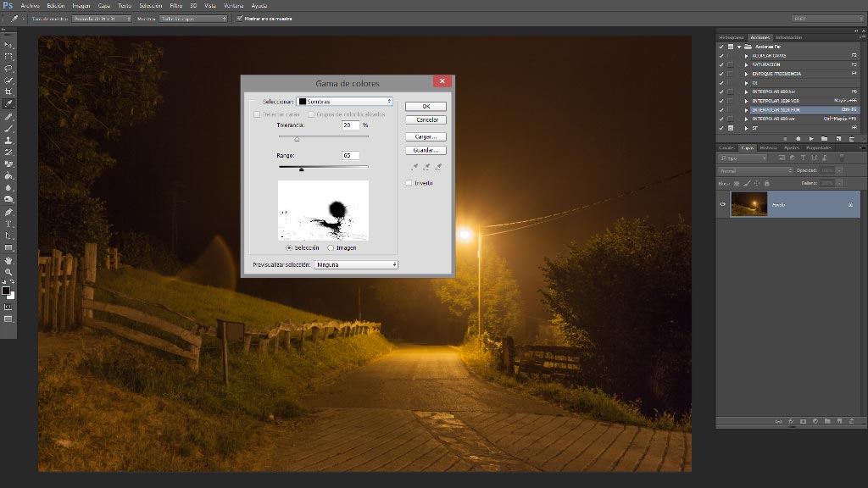
Task: Choose the Imagen radio button
Action: [x=331, y=248]
